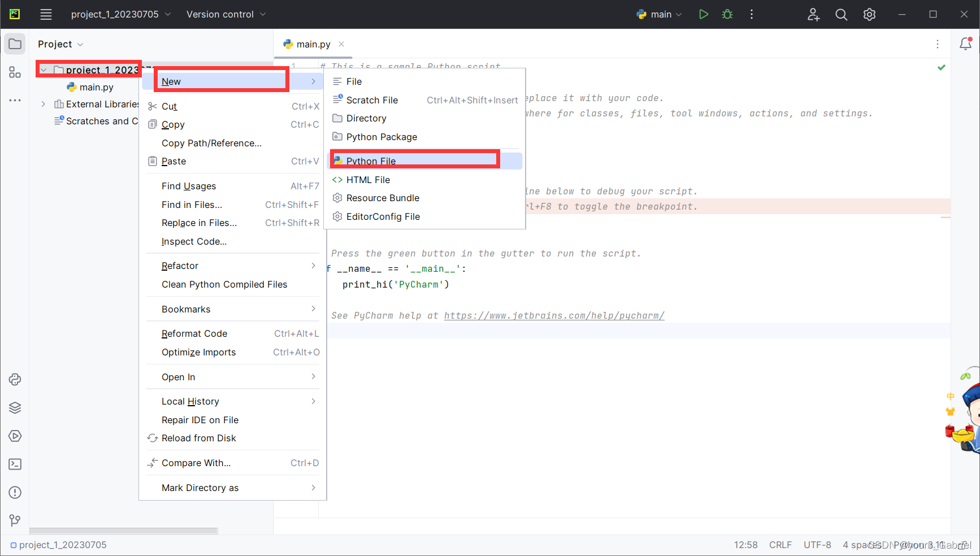Open Services tool window
This screenshot has width=980, height=556.
(15, 436)
